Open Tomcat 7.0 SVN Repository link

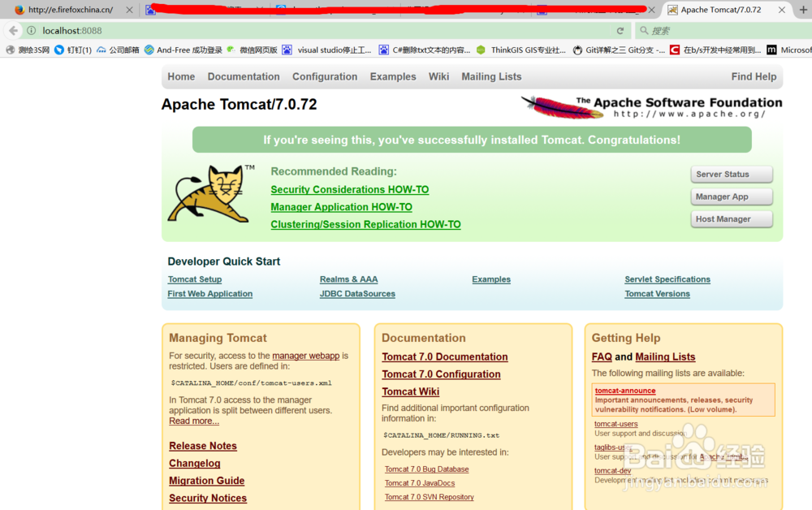(430, 497)
